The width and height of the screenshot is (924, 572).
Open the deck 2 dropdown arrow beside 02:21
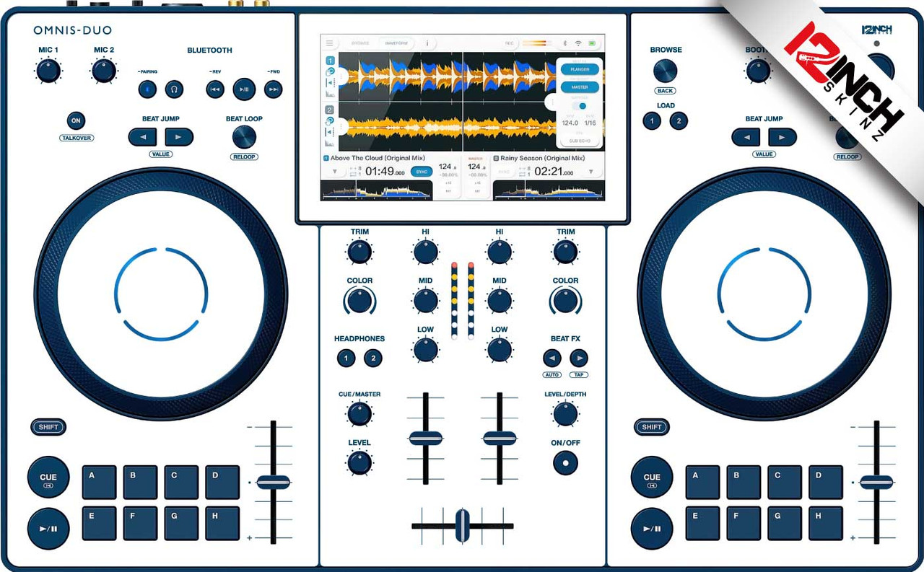[x=590, y=172]
